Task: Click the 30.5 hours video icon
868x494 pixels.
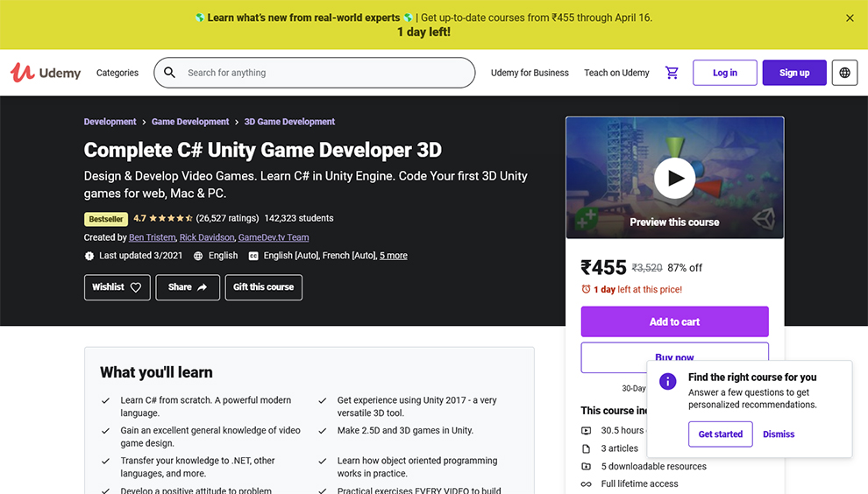Action: pyautogui.click(x=586, y=430)
